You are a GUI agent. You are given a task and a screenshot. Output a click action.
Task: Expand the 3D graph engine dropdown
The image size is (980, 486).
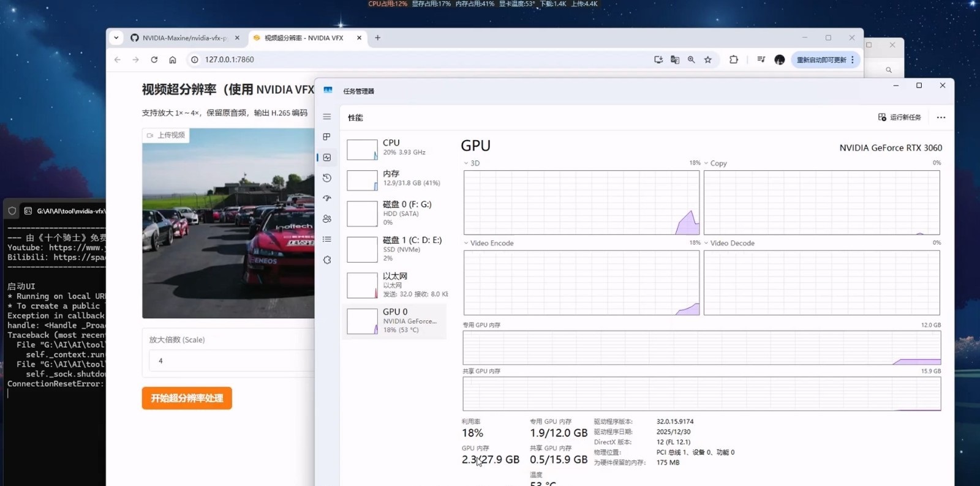pyautogui.click(x=466, y=163)
